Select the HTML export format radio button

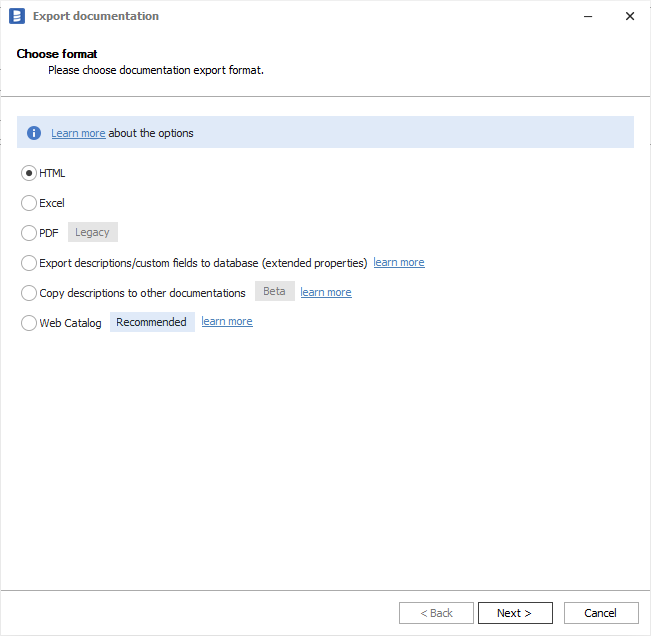pos(29,173)
